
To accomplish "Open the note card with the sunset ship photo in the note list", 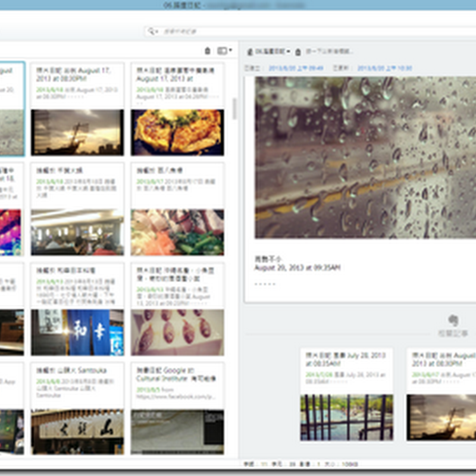I will 77,109.
